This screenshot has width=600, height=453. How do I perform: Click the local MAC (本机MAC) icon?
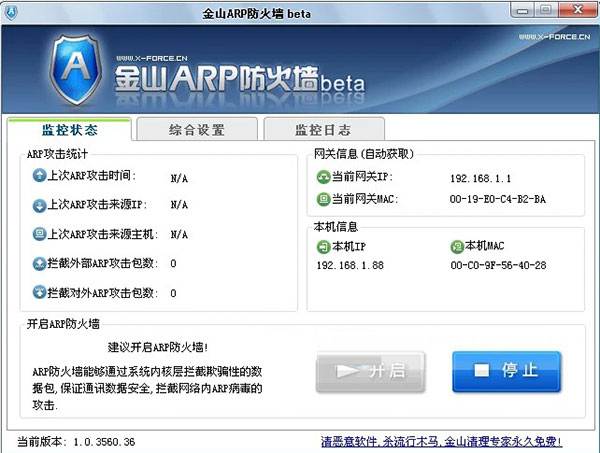(x=457, y=247)
